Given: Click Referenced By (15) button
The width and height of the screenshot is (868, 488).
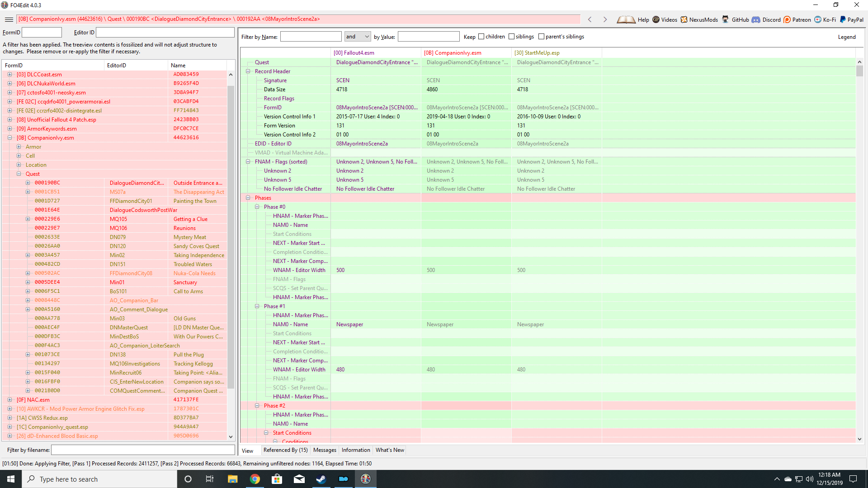Looking at the screenshot, I should click(285, 450).
